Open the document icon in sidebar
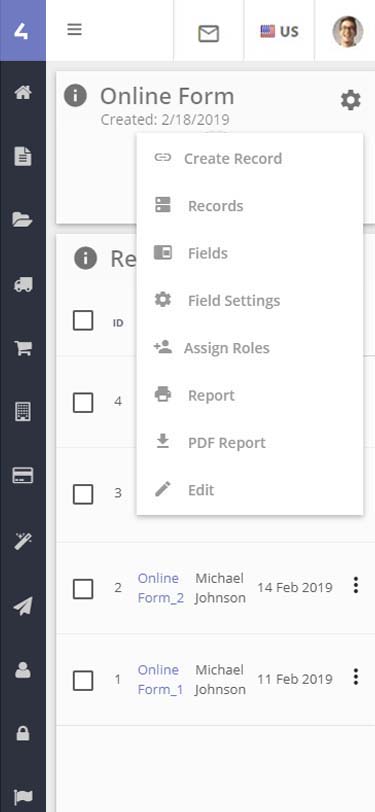 coord(23,156)
